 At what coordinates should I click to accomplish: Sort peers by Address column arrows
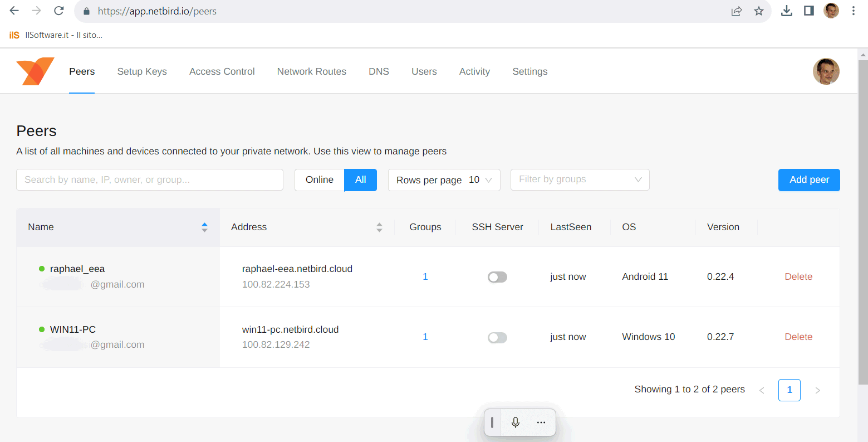(379, 227)
